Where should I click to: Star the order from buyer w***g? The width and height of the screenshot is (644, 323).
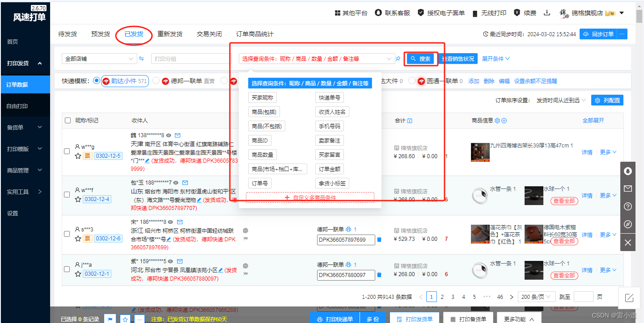(78, 156)
